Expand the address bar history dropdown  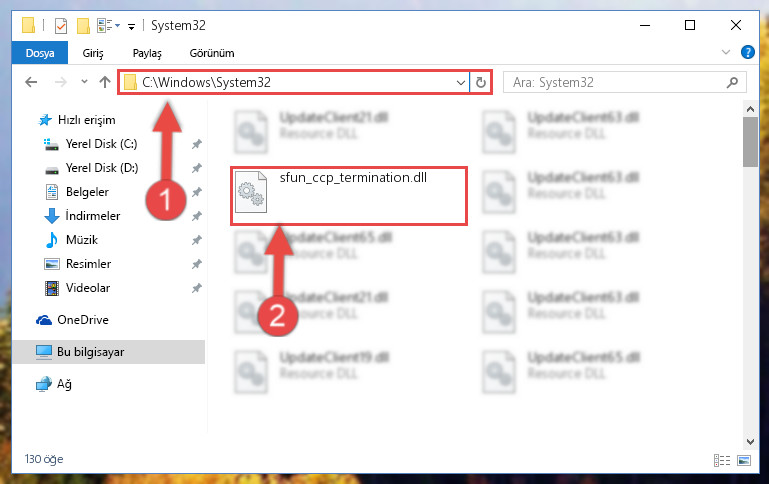click(x=461, y=82)
